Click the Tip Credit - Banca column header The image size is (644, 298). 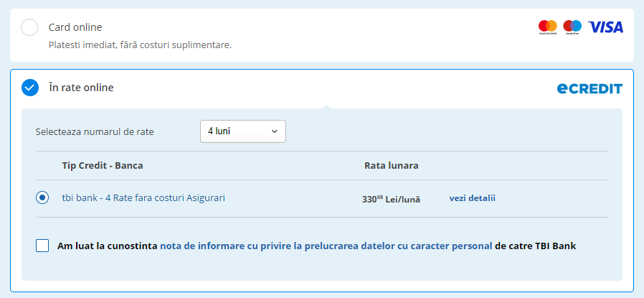103,165
